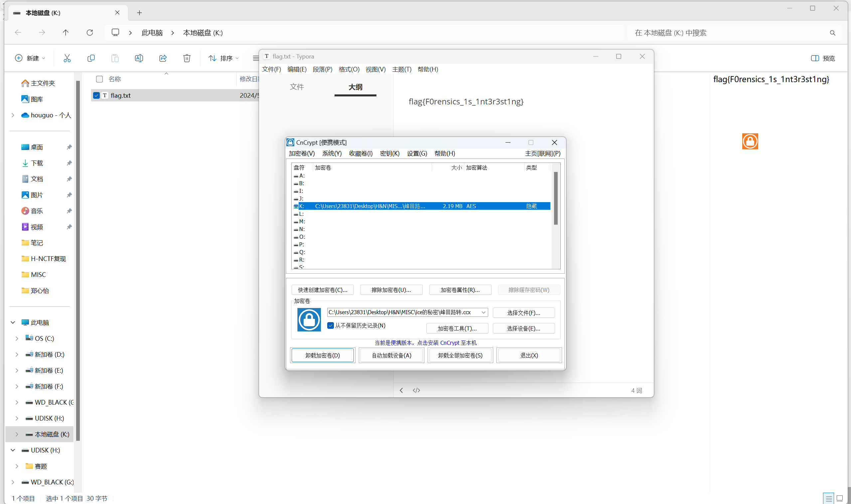This screenshot has height=504, width=851.
Task: Click the orange lock icon in preview pane
Action: [x=750, y=141]
